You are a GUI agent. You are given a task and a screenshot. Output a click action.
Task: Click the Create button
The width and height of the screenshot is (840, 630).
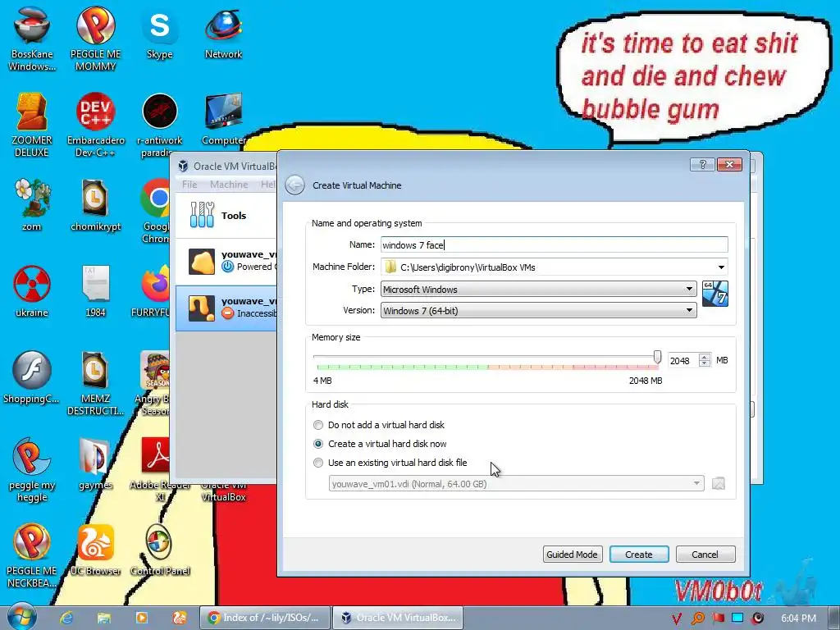click(x=638, y=555)
